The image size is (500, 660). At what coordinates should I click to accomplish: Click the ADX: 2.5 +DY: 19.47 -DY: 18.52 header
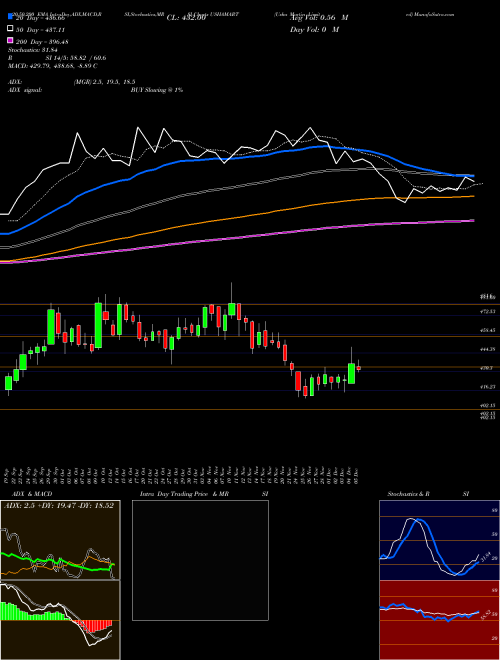coord(59,505)
